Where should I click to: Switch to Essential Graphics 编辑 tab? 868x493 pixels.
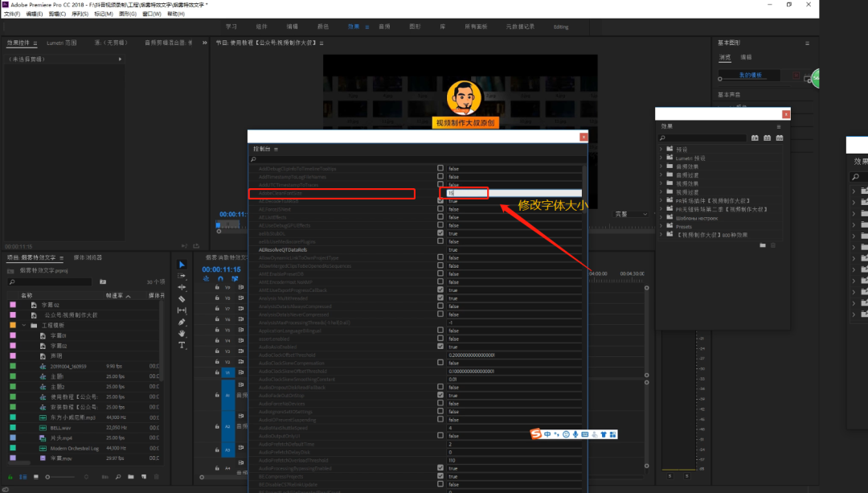(x=746, y=57)
